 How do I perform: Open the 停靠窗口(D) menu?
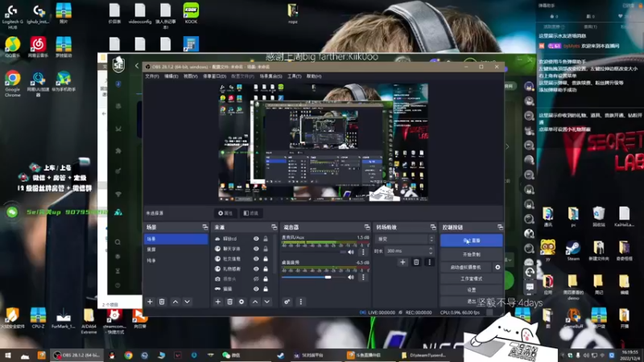[214, 76]
